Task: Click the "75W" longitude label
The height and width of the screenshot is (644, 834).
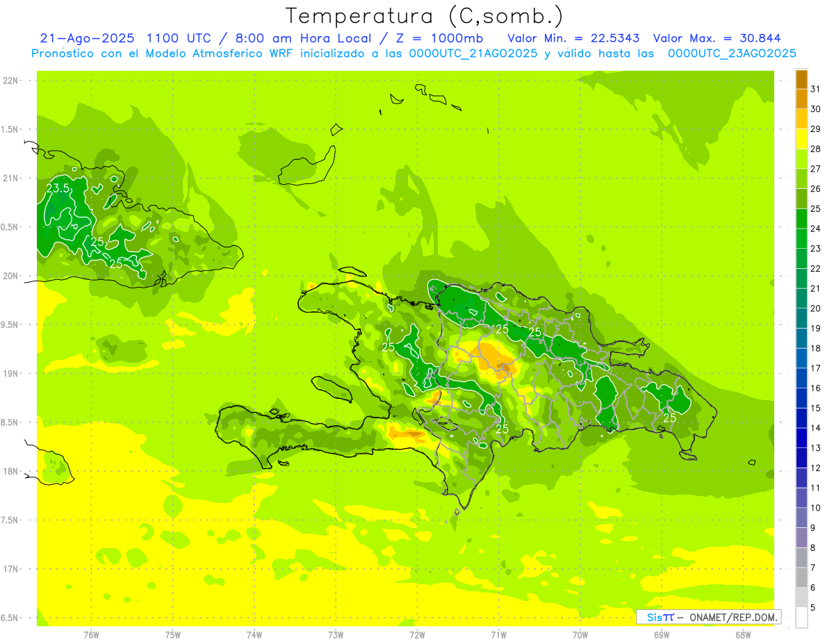Action: point(173,635)
